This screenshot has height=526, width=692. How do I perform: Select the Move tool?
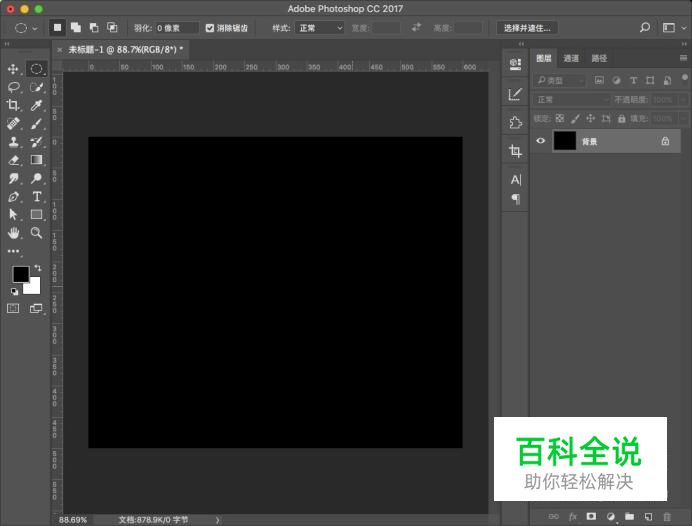pos(14,69)
